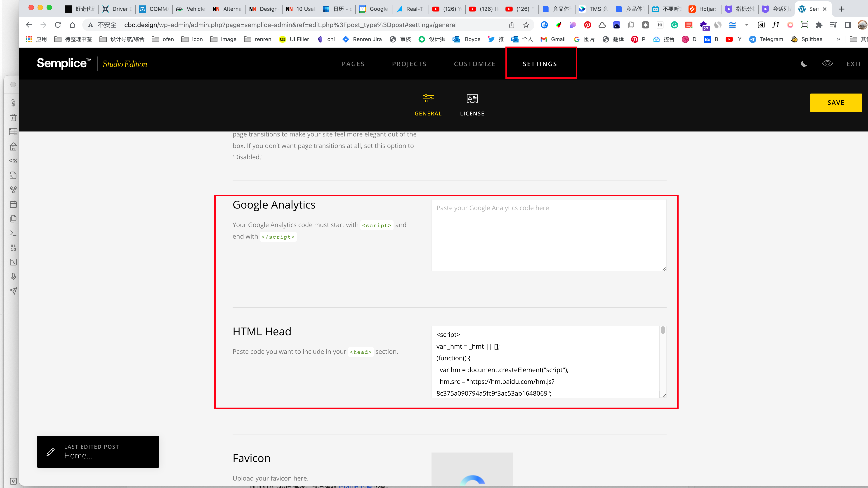Click the microphone icon in left sidebar
The image size is (868, 488).
click(13, 277)
